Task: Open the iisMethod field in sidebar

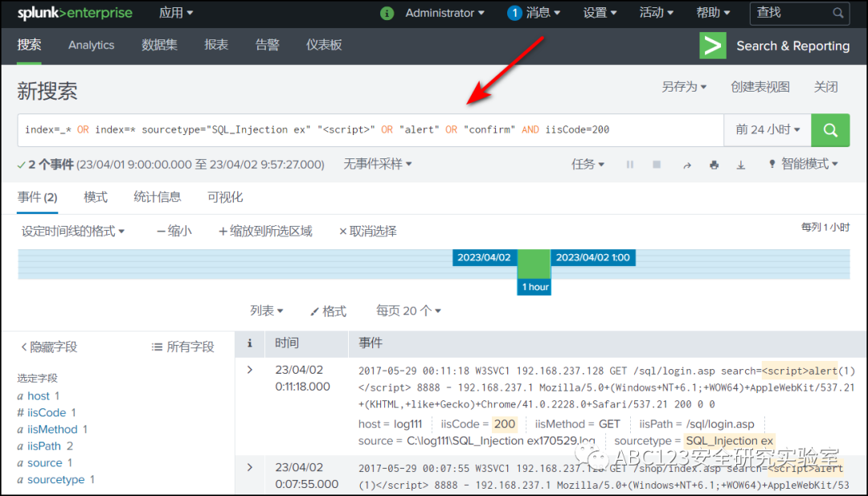Action: pos(52,429)
